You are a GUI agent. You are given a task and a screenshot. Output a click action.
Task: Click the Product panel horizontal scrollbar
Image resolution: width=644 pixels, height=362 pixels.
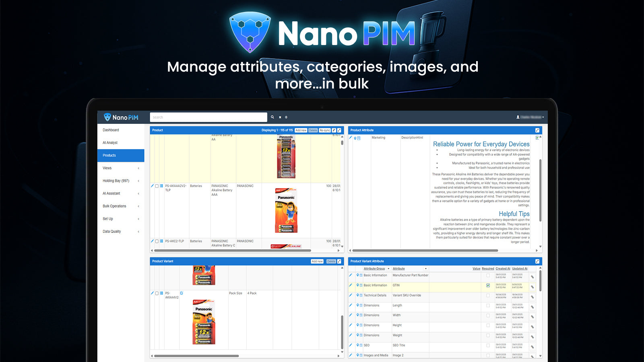coord(232,251)
